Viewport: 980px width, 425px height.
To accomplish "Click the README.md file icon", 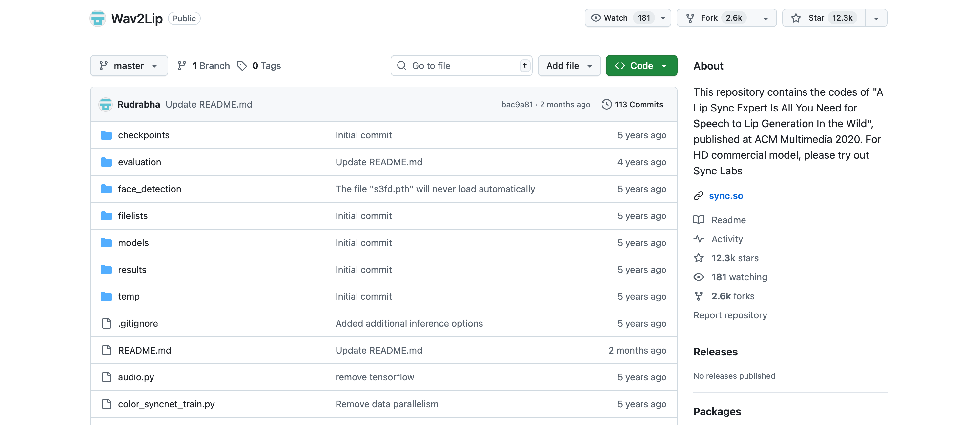I will [107, 350].
